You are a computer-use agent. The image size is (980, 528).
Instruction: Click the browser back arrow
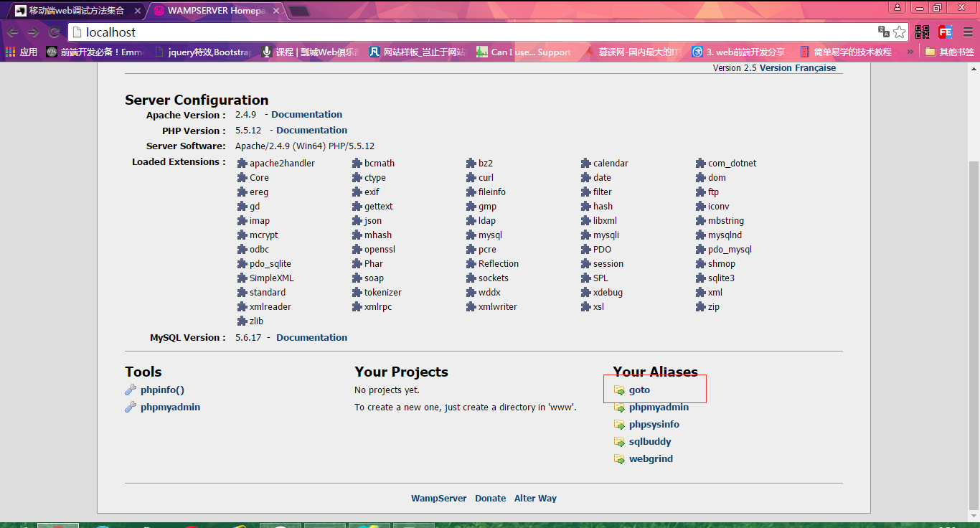pos(12,32)
